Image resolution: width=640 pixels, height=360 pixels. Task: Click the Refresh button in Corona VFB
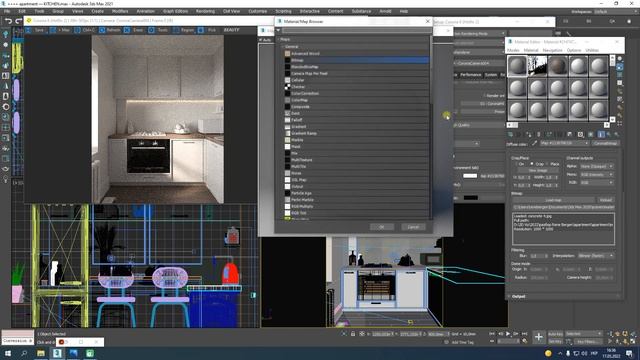click(109, 30)
